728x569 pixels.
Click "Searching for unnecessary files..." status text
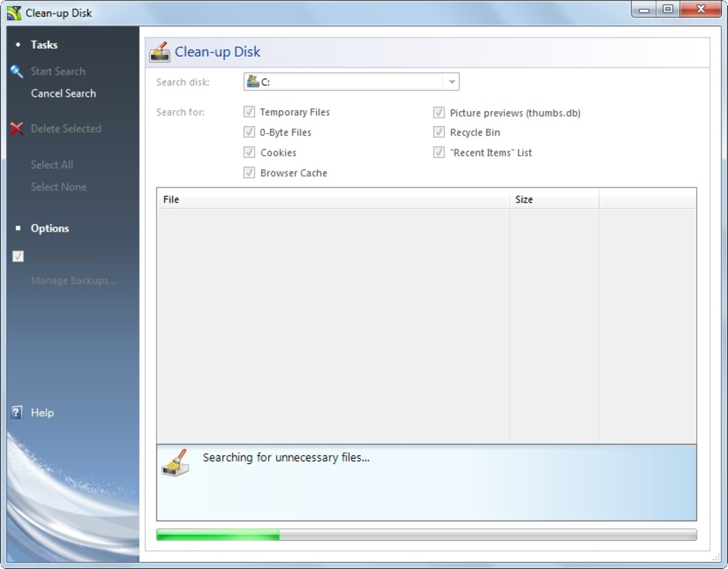286,457
